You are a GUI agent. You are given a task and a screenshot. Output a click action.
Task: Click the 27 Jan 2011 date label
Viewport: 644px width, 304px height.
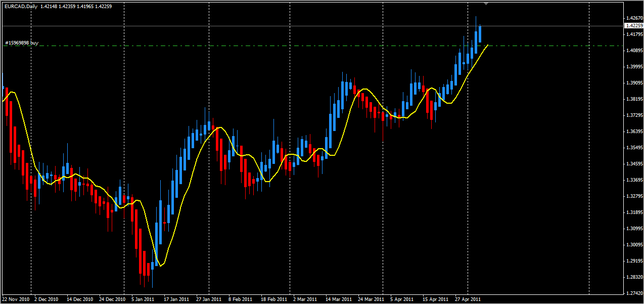point(209,299)
